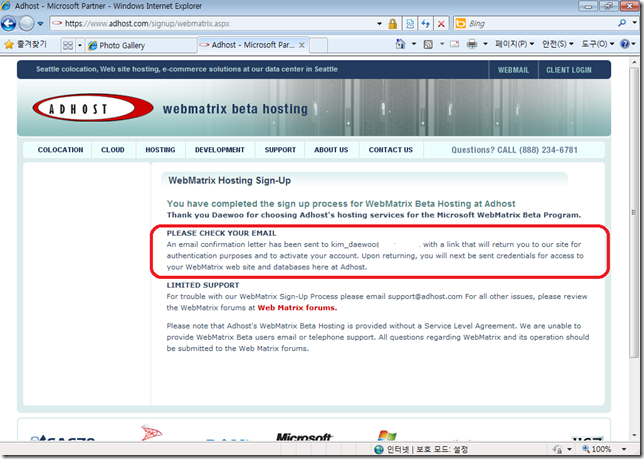Expand the Print dropdown arrow
The height and width of the screenshot is (459, 644).
pyautogui.click(x=485, y=44)
